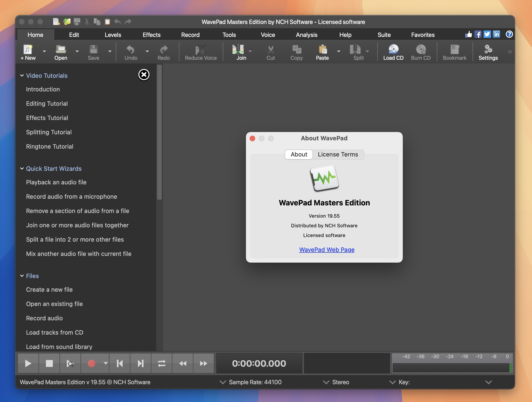Start playback with the Play button
Image resolution: width=532 pixels, height=402 pixels.
[28, 363]
